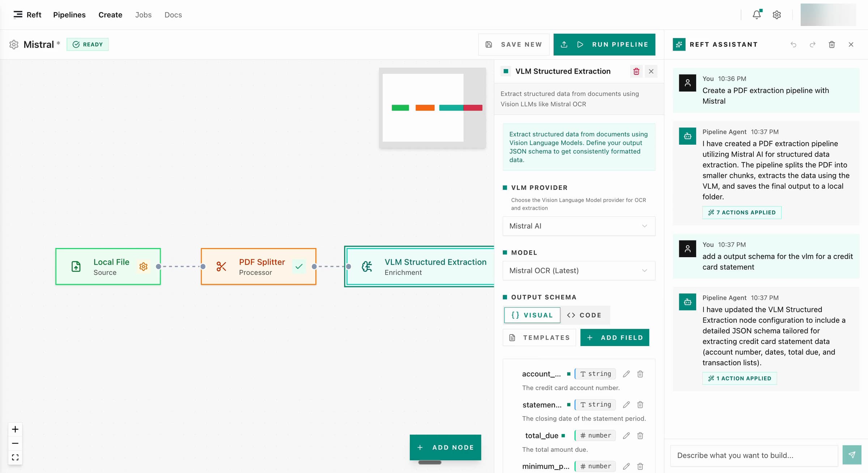Viewport: 868px width, 473px height.
Task: Click the VLM Structured Extraction brain icon
Action: pyautogui.click(x=366, y=267)
